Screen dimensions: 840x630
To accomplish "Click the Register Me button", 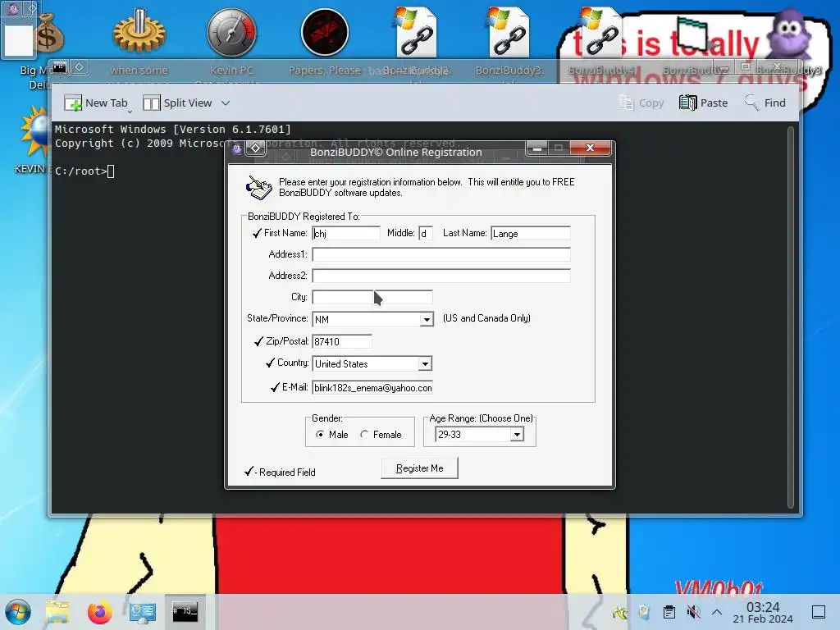I will [x=419, y=468].
